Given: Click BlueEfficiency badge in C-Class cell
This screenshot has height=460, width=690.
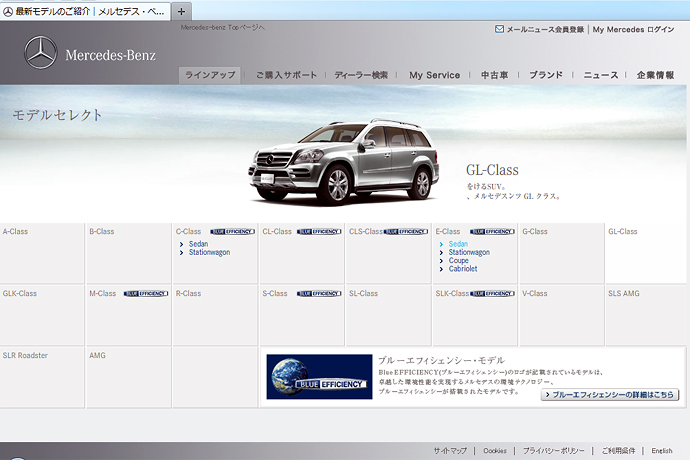Looking at the screenshot, I should pyautogui.click(x=232, y=232).
